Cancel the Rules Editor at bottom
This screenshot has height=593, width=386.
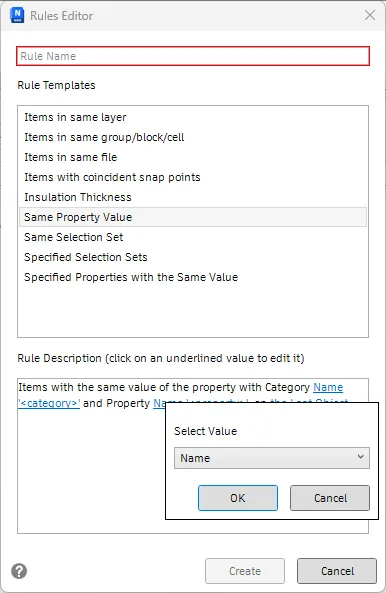point(337,571)
